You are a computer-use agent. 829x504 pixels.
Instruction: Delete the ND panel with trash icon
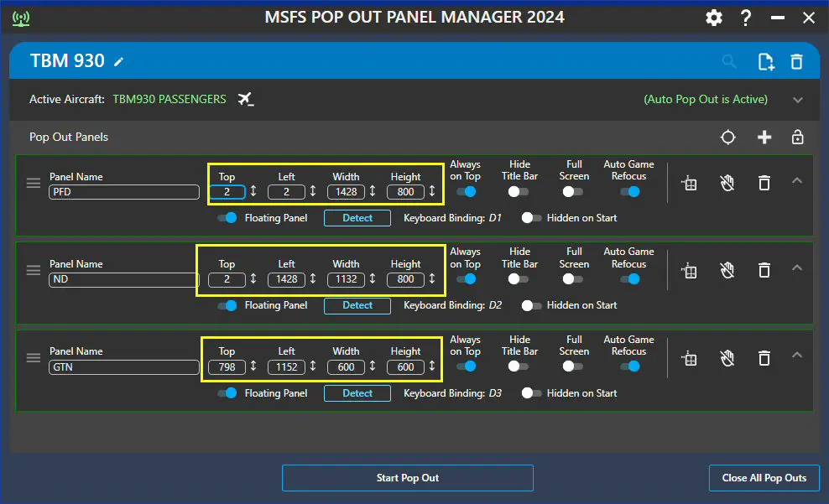click(764, 271)
